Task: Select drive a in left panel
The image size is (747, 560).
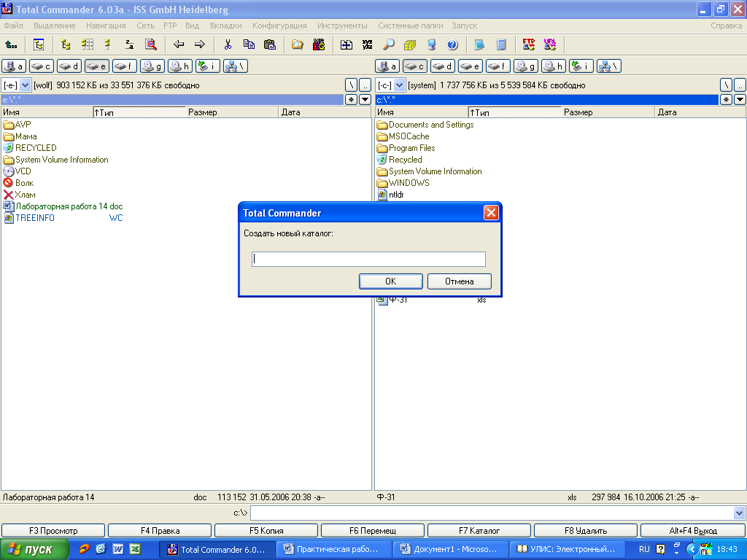Action: (x=14, y=66)
